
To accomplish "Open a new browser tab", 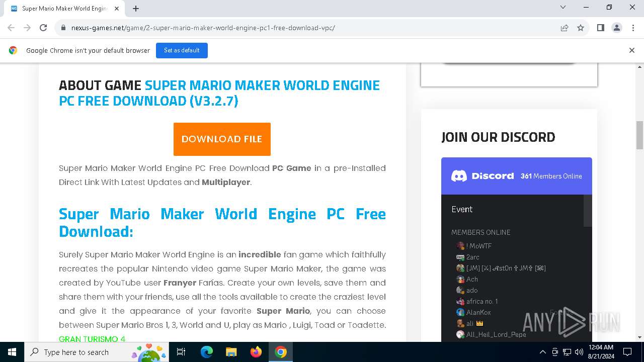I will coord(136,8).
